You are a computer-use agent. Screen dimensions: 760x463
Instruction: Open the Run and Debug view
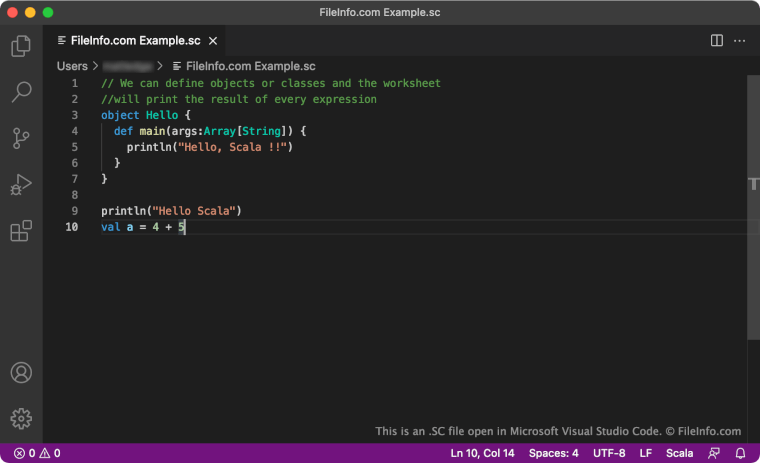click(x=21, y=185)
